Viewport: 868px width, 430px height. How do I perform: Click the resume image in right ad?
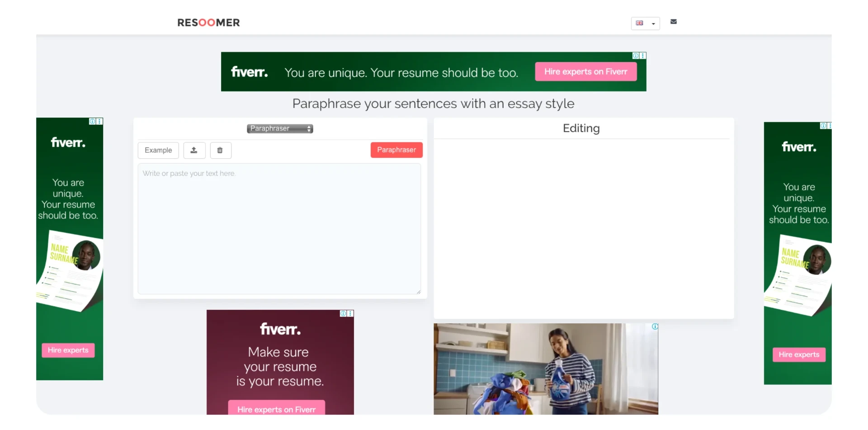[x=798, y=275]
